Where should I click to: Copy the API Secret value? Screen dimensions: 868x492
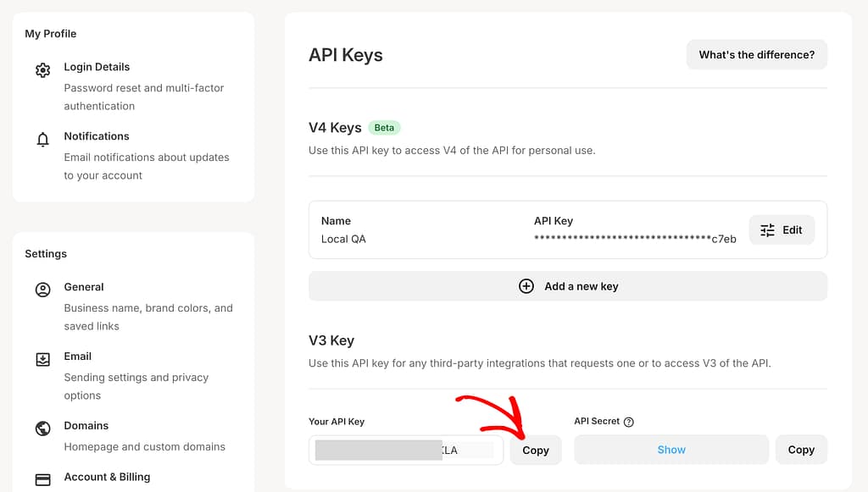pos(801,451)
